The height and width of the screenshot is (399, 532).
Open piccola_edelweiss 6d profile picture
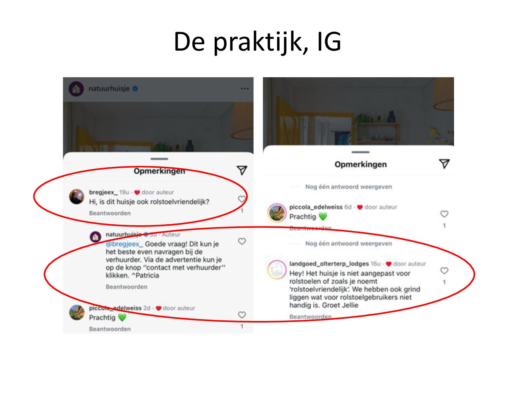point(277,213)
